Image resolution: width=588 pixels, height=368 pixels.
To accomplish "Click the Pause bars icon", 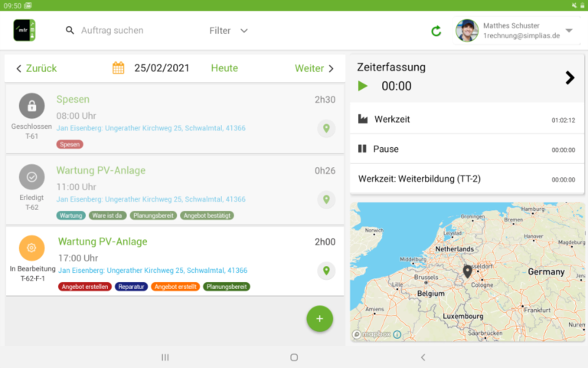I will coord(362,149).
